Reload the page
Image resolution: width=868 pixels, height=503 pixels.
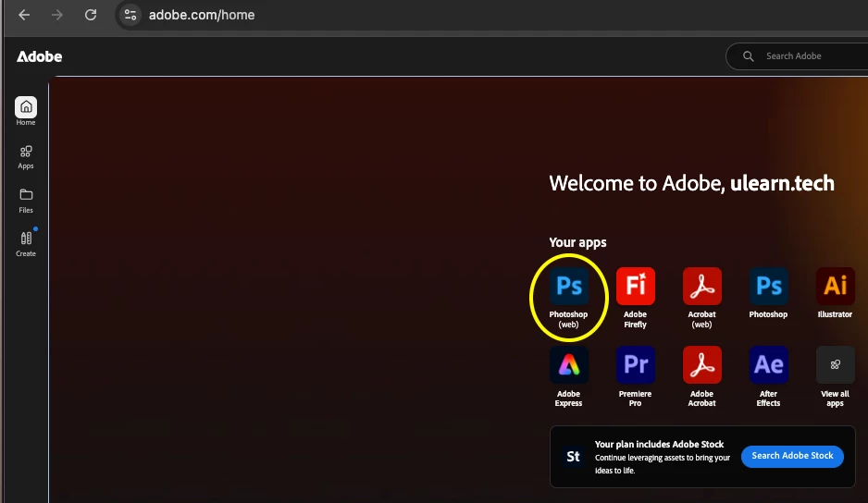click(91, 15)
